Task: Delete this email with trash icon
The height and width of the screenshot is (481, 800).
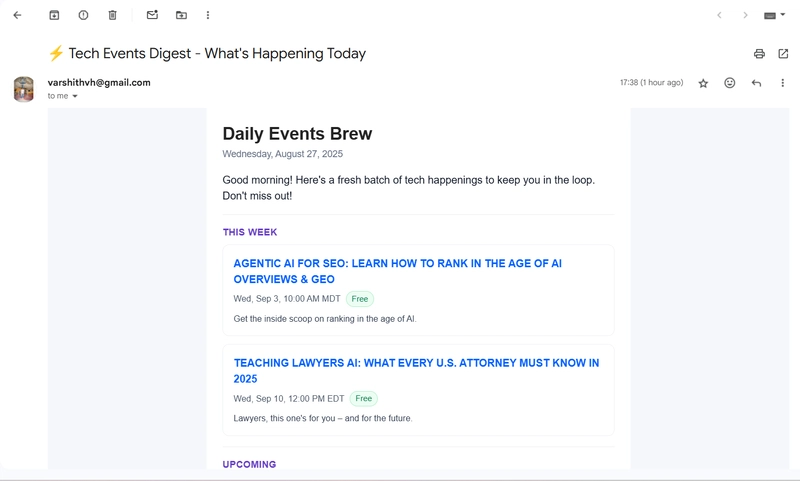Action: 112,15
